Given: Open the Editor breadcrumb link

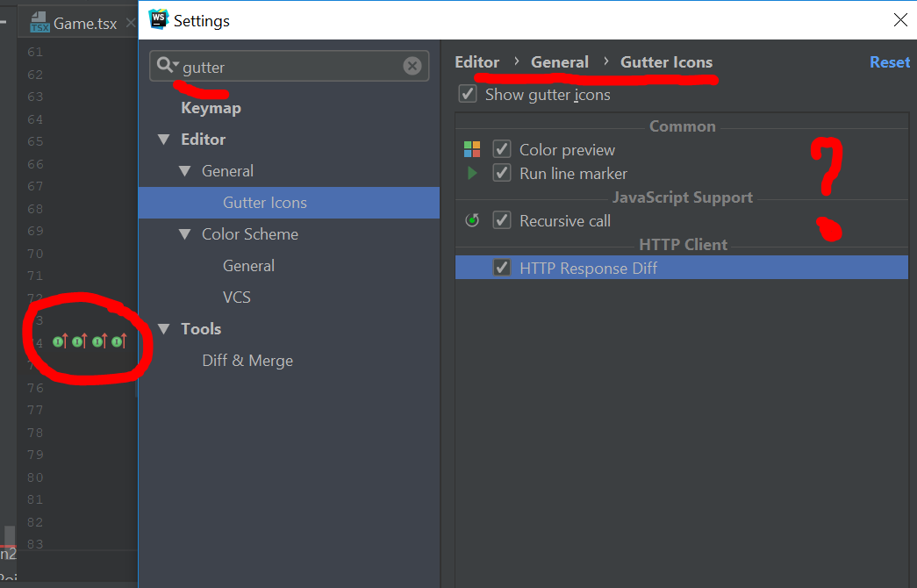Looking at the screenshot, I should [x=476, y=62].
